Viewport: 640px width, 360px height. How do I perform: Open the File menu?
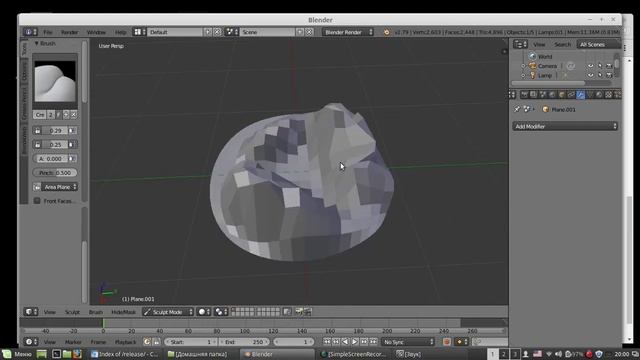[48, 32]
